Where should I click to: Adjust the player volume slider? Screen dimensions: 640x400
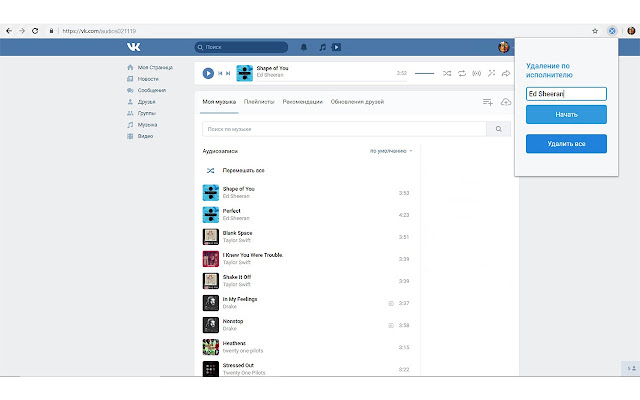point(424,73)
